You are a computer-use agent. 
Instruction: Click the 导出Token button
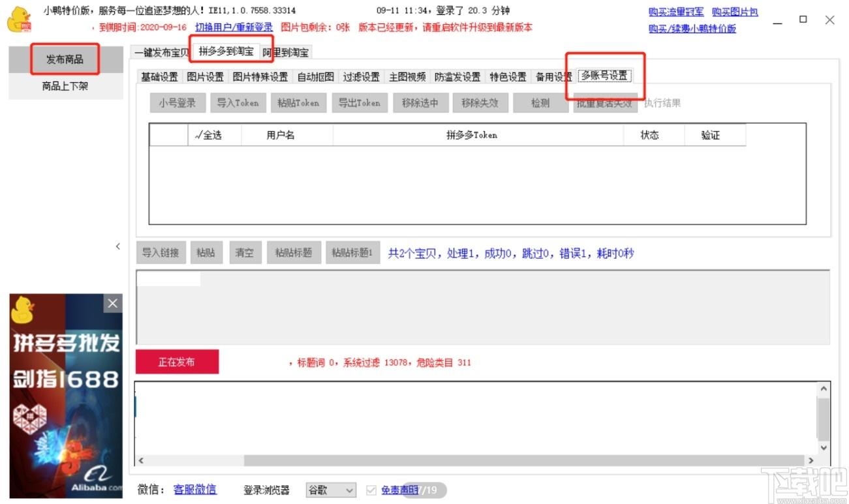coord(359,103)
